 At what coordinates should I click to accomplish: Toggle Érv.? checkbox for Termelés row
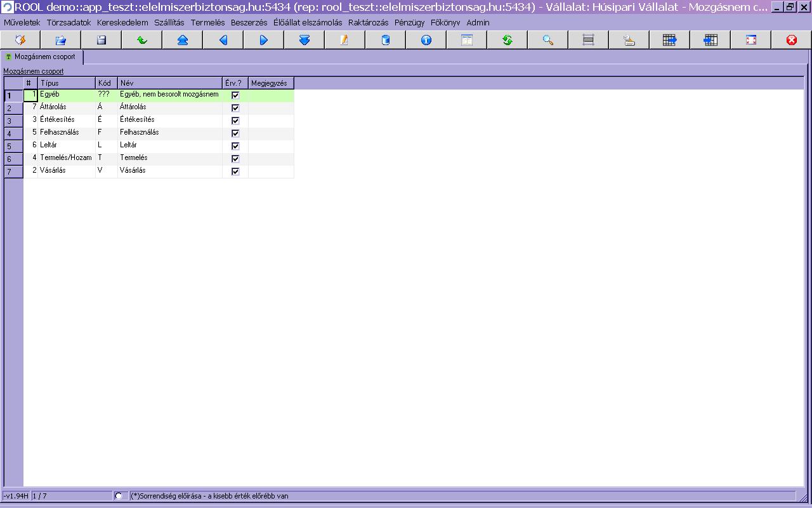[x=235, y=159]
